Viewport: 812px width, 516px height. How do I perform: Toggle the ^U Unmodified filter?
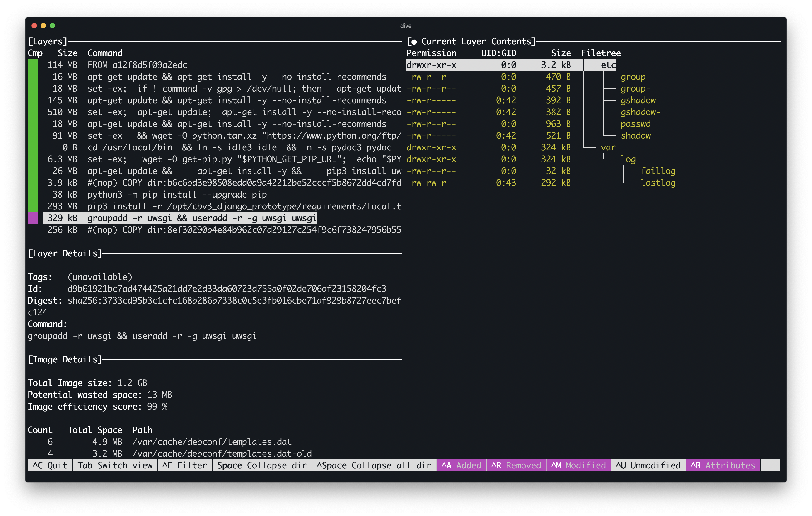648,465
